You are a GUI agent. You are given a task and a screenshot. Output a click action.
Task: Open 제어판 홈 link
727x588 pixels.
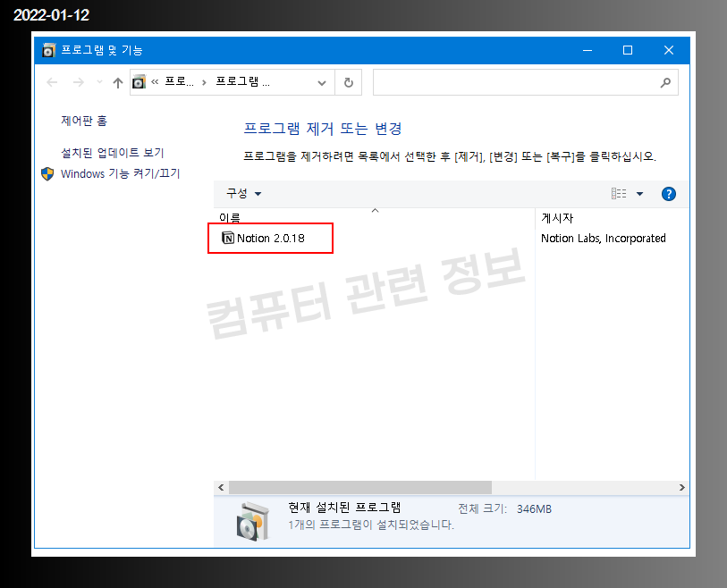tap(84, 121)
